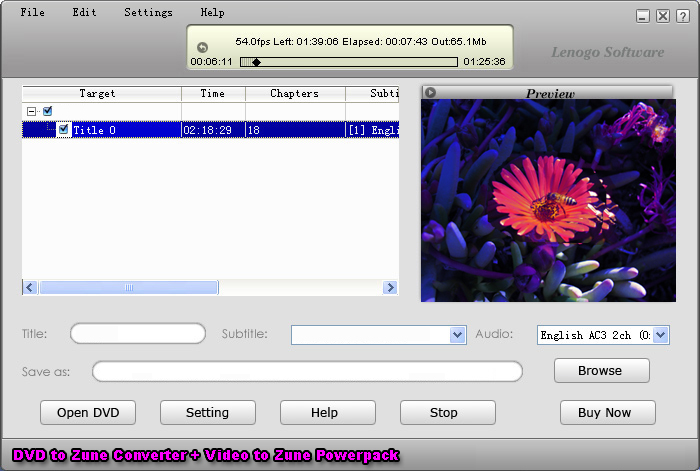Click the right arrow of horizontal scrollbar
The width and height of the screenshot is (700, 471).
[x=390, y=288]
